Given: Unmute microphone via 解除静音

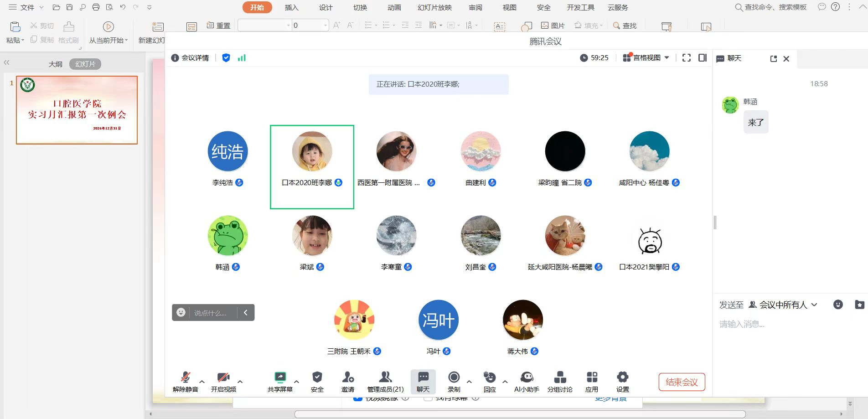Looking at the screenshot, I should 186,378.
